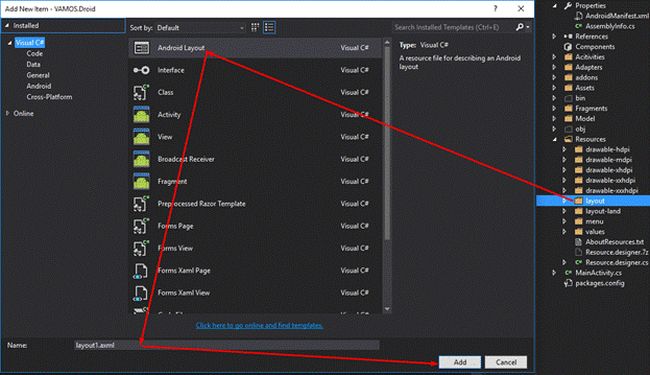Pick the Activity template Android icon

point(141,115)
